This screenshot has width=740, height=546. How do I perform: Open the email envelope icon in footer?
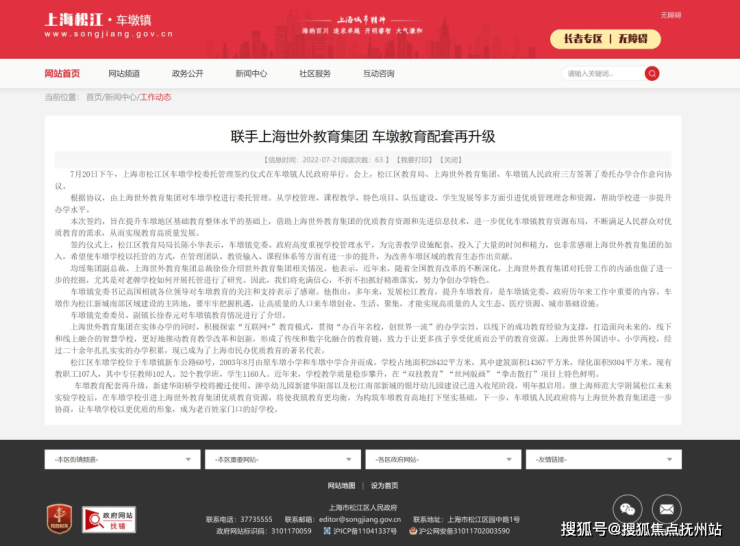click(x=666, y=509)
